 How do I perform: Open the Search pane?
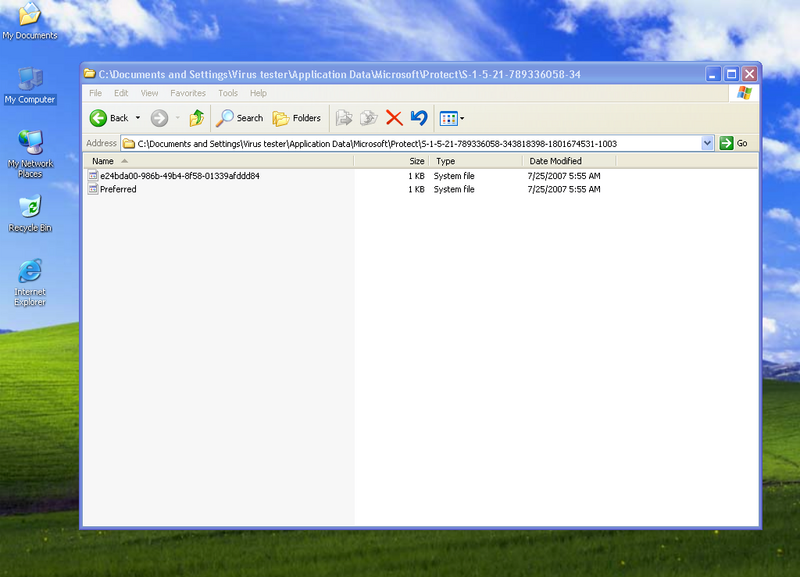[x=239, y=118]
